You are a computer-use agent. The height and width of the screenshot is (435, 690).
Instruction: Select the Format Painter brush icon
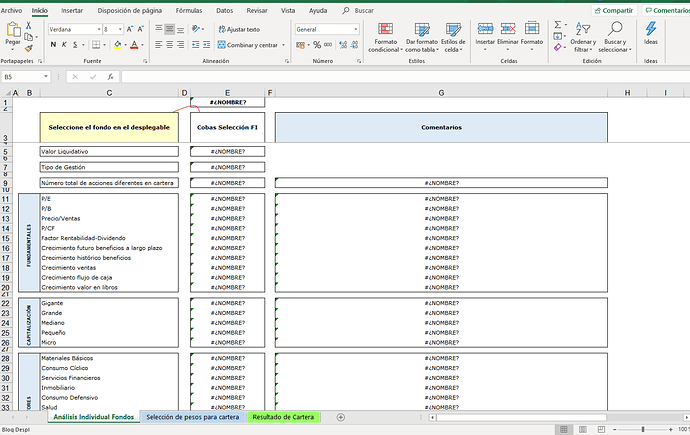tap(29, 48)
